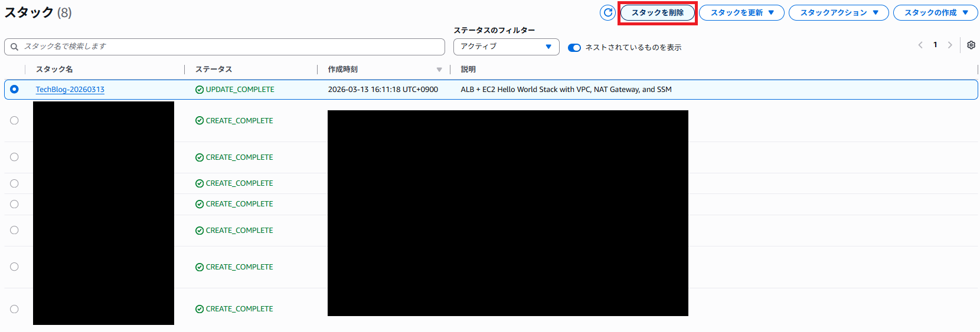Viewport: 980px width, 332px height.
Task: Open the アクティブ status filter dropdown
Action: 506,47
